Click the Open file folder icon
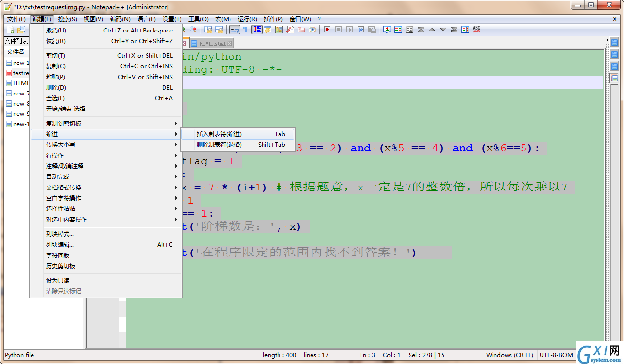624x364 pixels. coord(21,30)
